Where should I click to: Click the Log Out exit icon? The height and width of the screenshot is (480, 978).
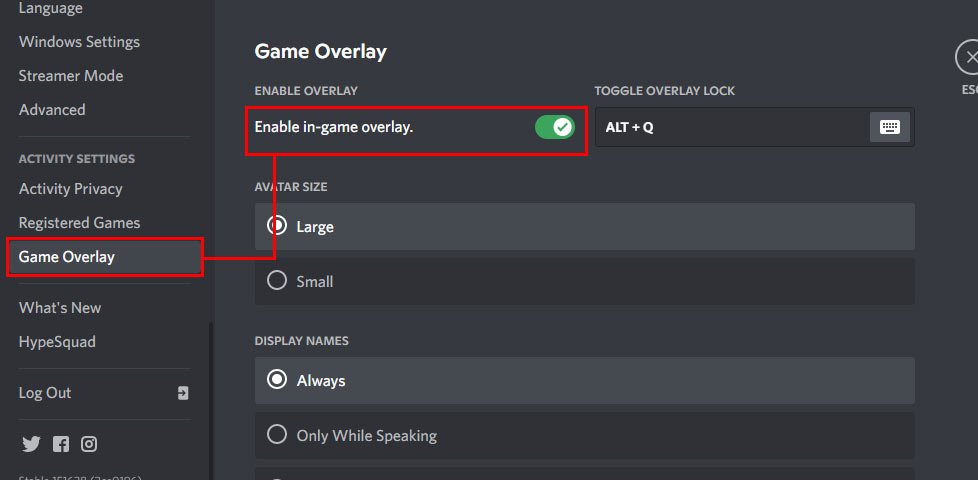(183, 393)
